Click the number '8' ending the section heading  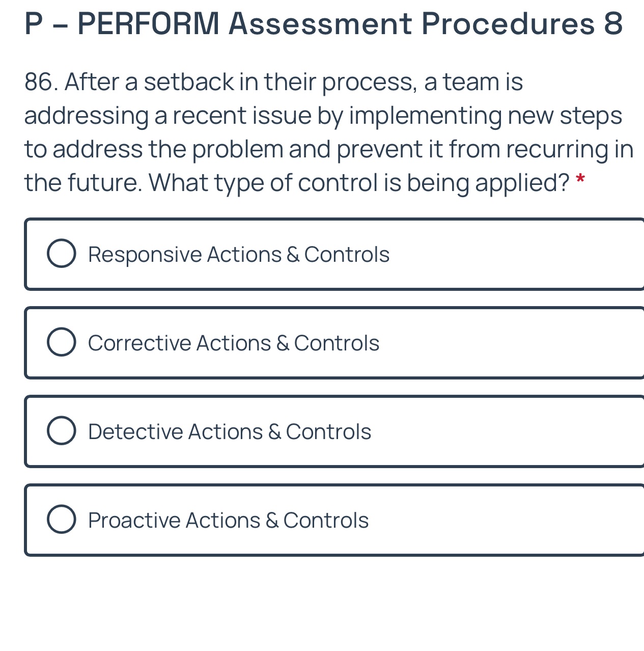point(613,23)
